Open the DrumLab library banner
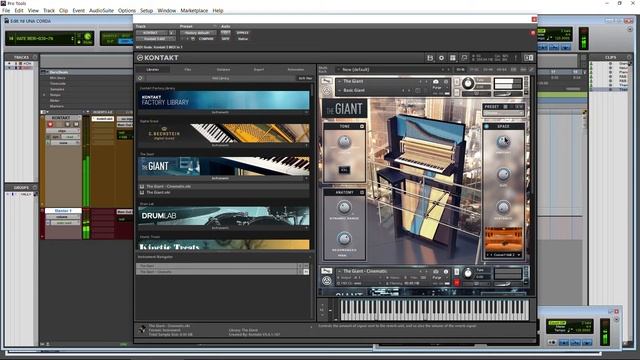640x360 pixels. [x=224, y=216]
